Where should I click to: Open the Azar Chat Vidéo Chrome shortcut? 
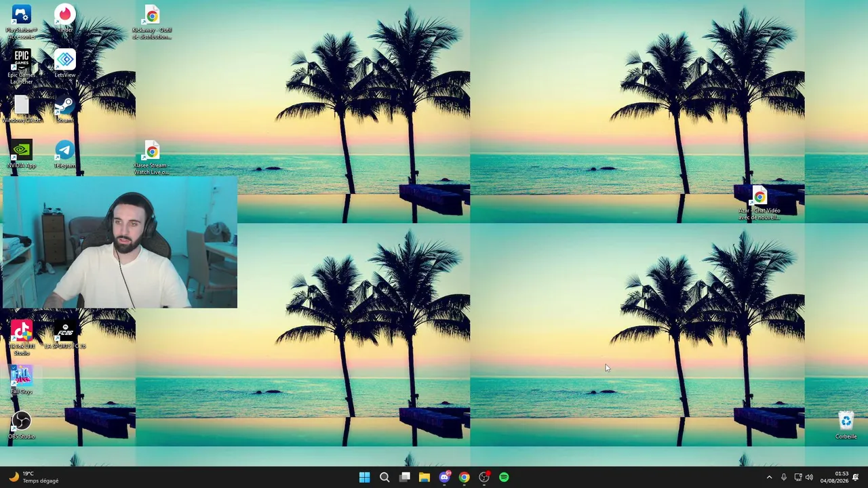[x=759, y=203]
